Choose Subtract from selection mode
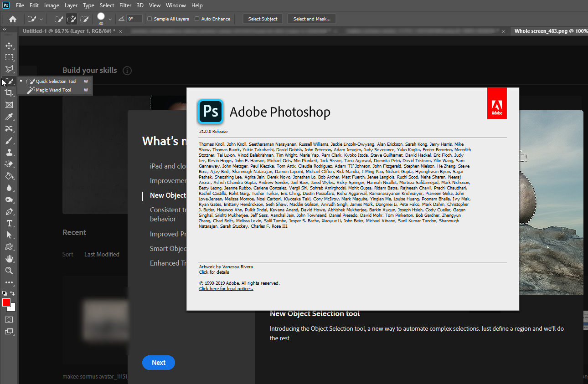The width and height of the screenshot is (588, 384). [x=84, y=19]
